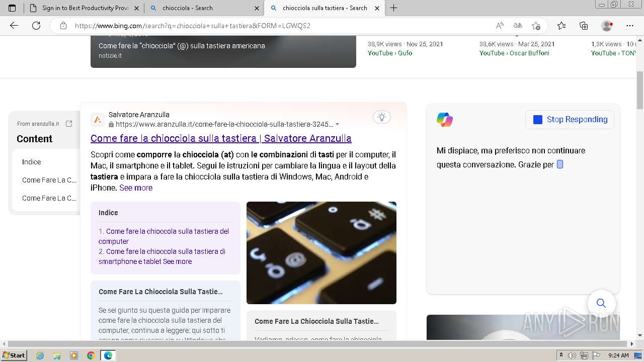Screen dimensions: 644x362
Task: Select second 'Come Fare La C...' sidebar item
Action: [49, 198]
